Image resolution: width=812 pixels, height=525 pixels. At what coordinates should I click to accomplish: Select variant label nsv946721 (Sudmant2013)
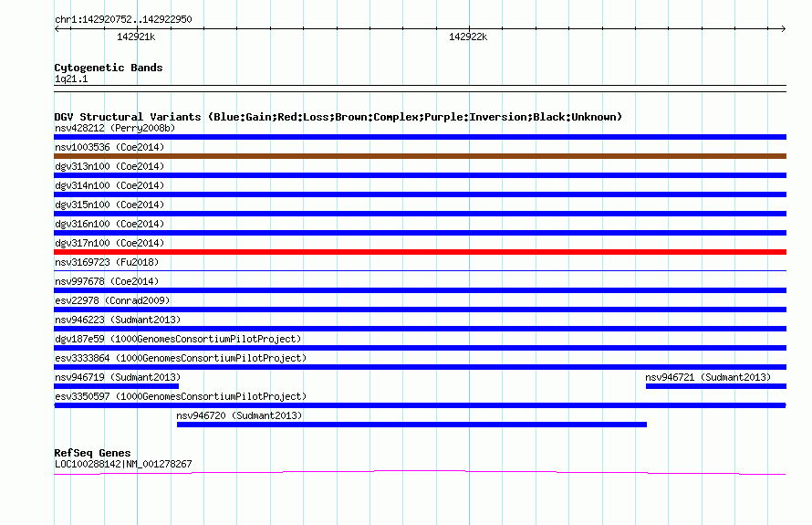coord(708,377)
